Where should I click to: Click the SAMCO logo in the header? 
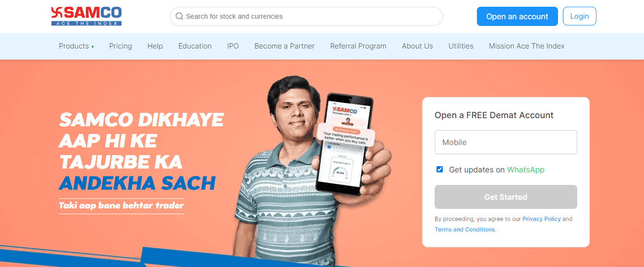pos(86,16)
